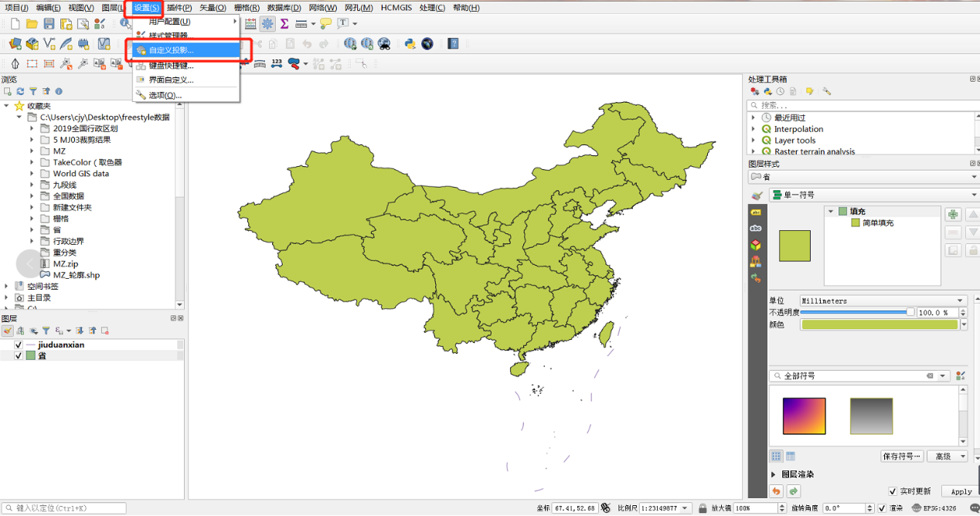Click the green plus Add symbol layer button
Viewport: 980px width, 516px height.
point(953,215)
